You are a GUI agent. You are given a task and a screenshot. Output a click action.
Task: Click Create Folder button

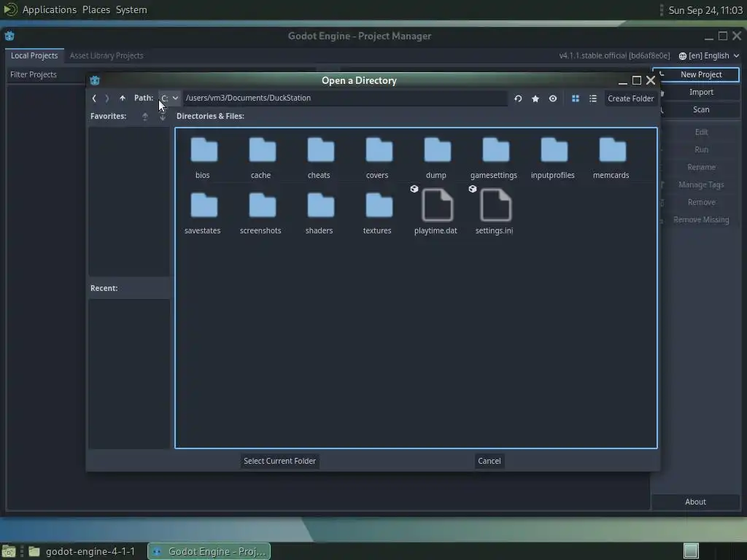[x=630, y=98]
